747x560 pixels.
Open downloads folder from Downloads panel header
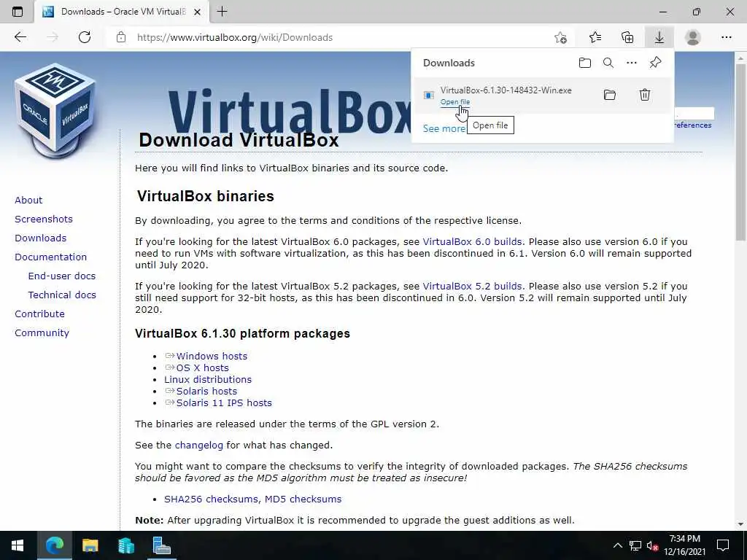(584, 63)
